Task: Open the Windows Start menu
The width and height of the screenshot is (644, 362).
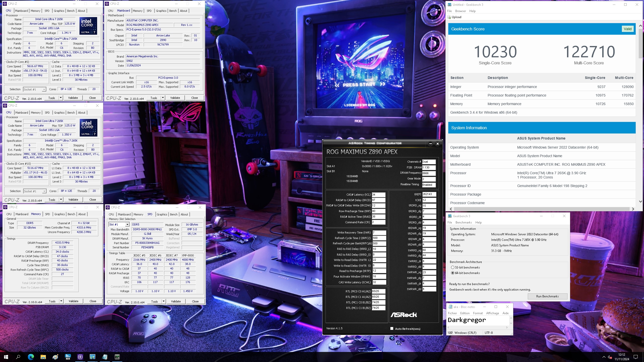Action: pos(6,357)
